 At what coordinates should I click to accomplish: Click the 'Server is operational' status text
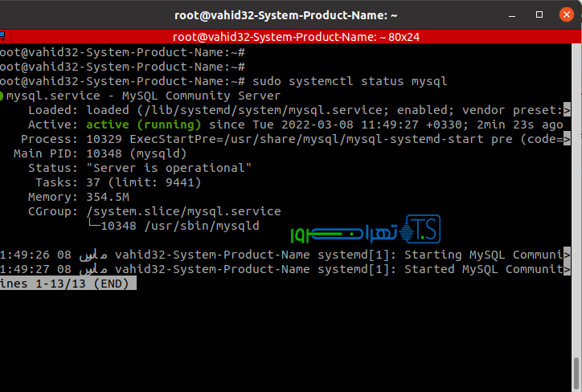coord(169,168)
